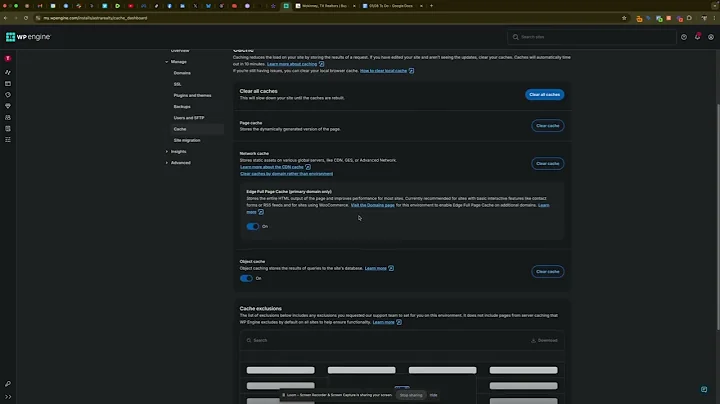Open the user profile icon in header

point(710,37)
